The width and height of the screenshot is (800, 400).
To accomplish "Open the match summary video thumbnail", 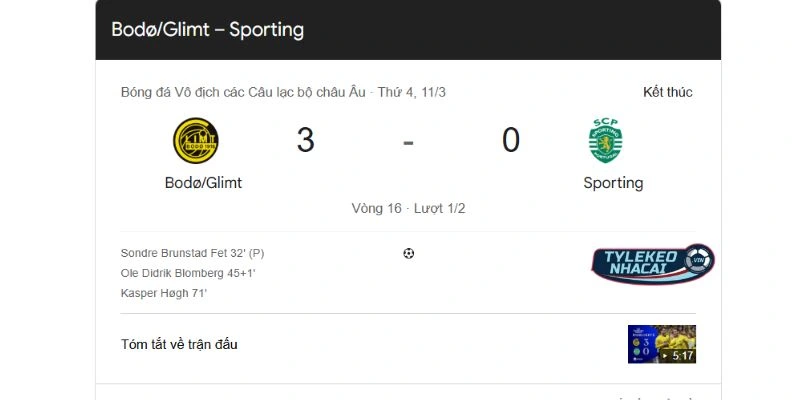I will (x=661, y=344).
